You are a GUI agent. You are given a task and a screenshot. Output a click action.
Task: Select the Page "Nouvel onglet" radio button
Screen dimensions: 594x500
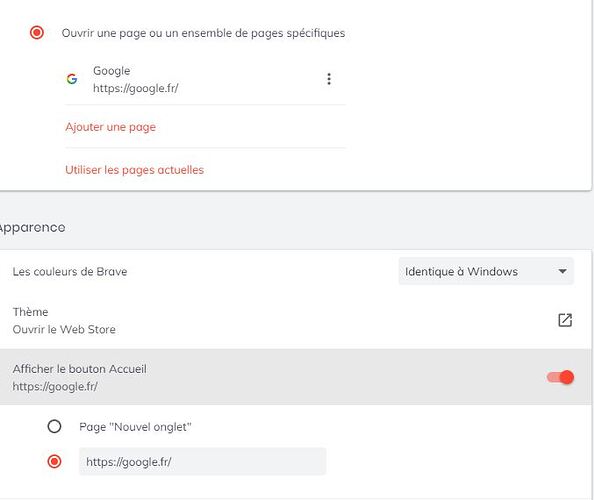pos(54,427)
